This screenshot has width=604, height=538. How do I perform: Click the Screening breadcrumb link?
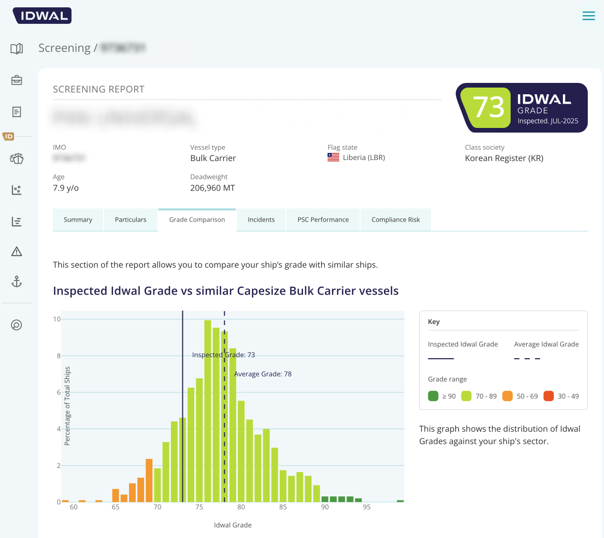point(64,48)
